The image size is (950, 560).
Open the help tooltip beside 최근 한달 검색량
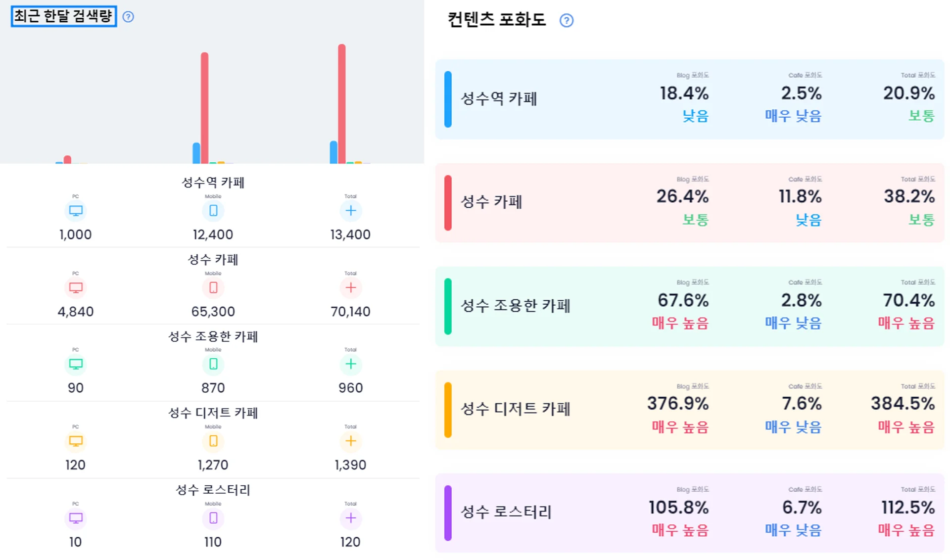click(128, 16)
